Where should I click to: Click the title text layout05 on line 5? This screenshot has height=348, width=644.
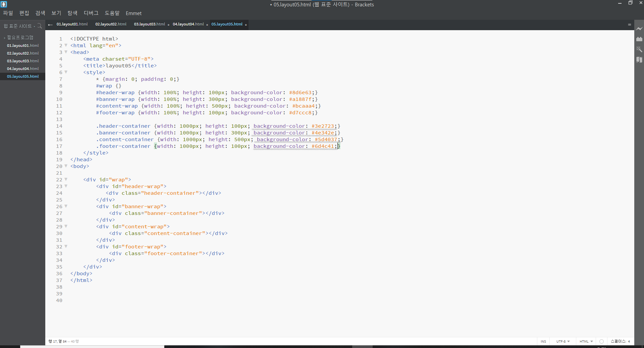(x=118, y=66)
